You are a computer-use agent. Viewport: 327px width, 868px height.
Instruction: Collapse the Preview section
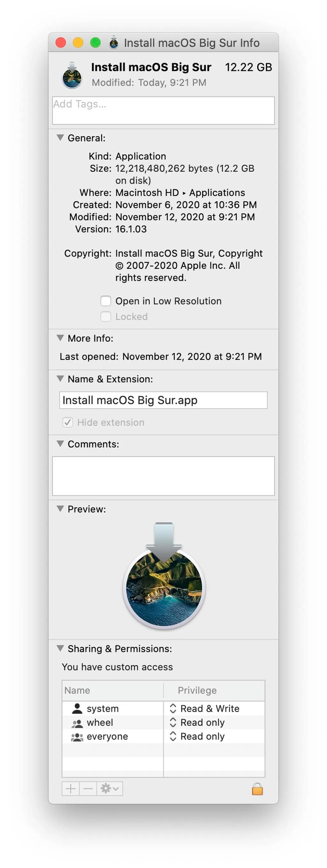pyautogui.click(x=60, y=509)
